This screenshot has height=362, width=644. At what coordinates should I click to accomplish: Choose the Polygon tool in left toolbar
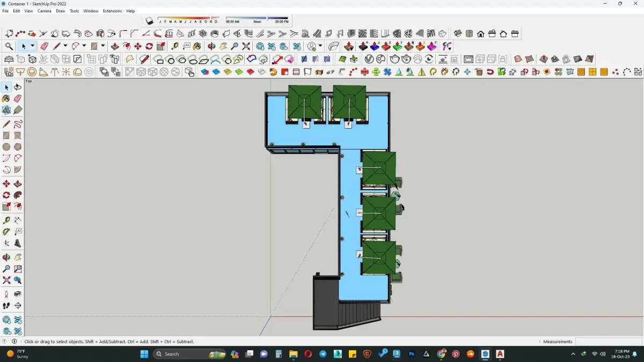[18, 147]
